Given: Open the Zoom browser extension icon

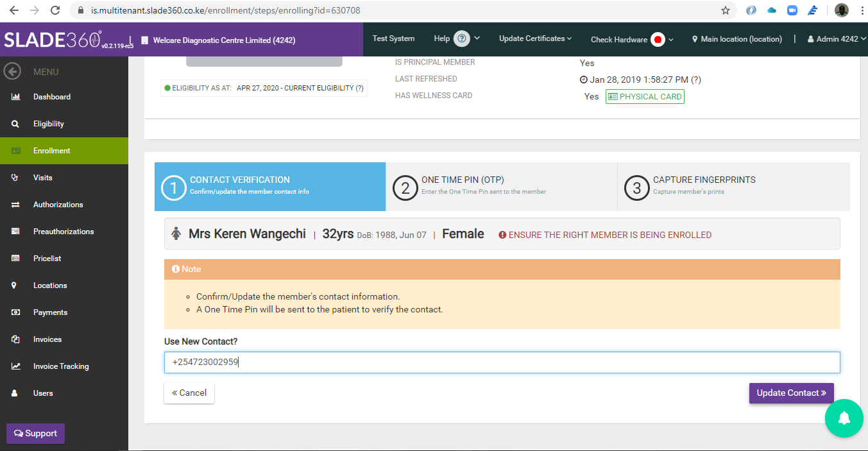Looking at the screenshot, I should [x=792, y=10].
